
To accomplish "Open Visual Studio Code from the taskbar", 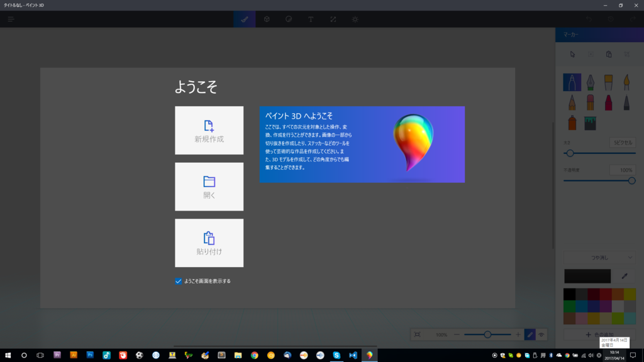I will pyautogui.click(x=353, y=355).
